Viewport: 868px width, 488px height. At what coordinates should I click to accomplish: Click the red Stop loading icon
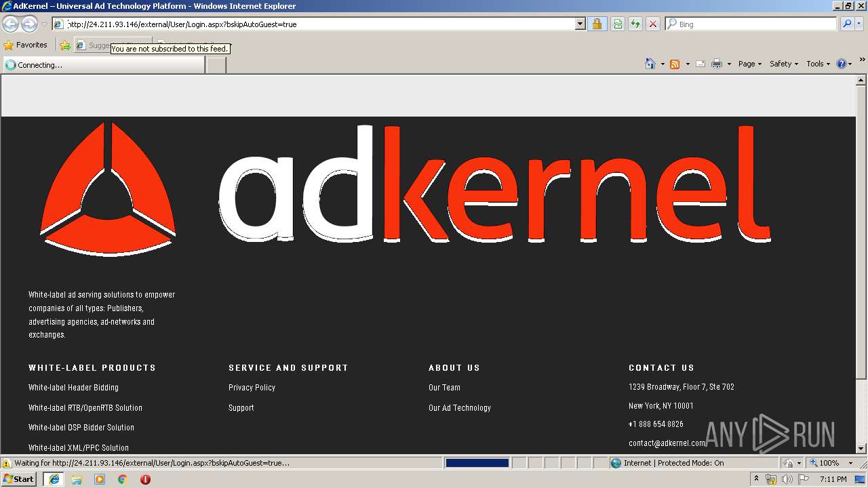click(x=653, y=24)
